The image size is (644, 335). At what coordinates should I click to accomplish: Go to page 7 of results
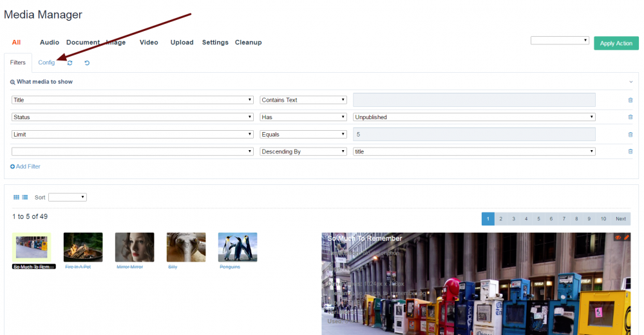(x=564, y=218)
